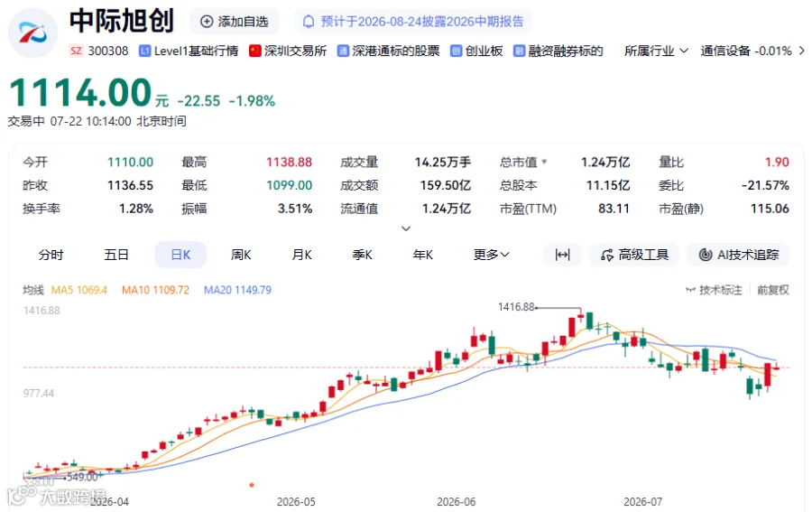This screenshot has height=512, width=812.
Task: Select the 月K tab
Action: (x=302, y=255)
